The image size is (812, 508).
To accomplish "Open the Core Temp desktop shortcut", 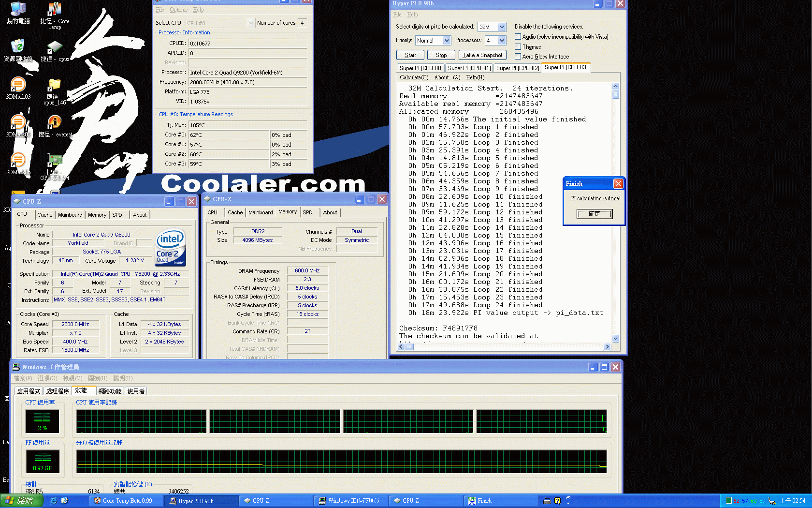I will click(55, 15).
